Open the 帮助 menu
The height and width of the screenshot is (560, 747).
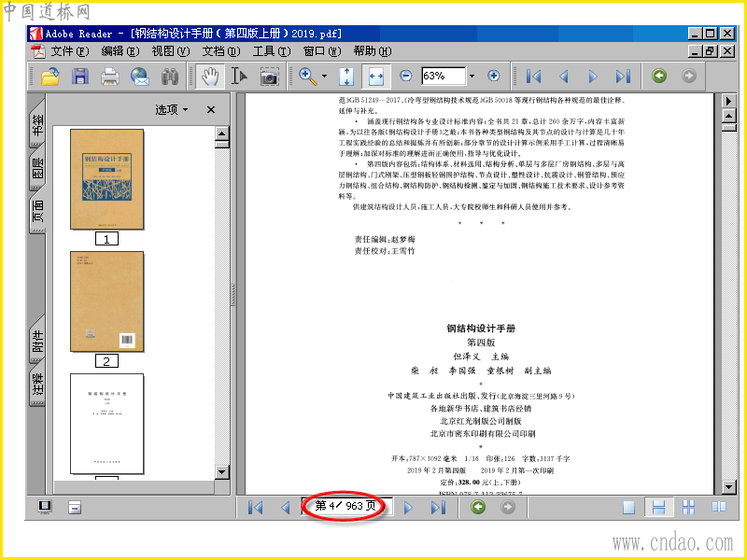[x=373, y=51]
